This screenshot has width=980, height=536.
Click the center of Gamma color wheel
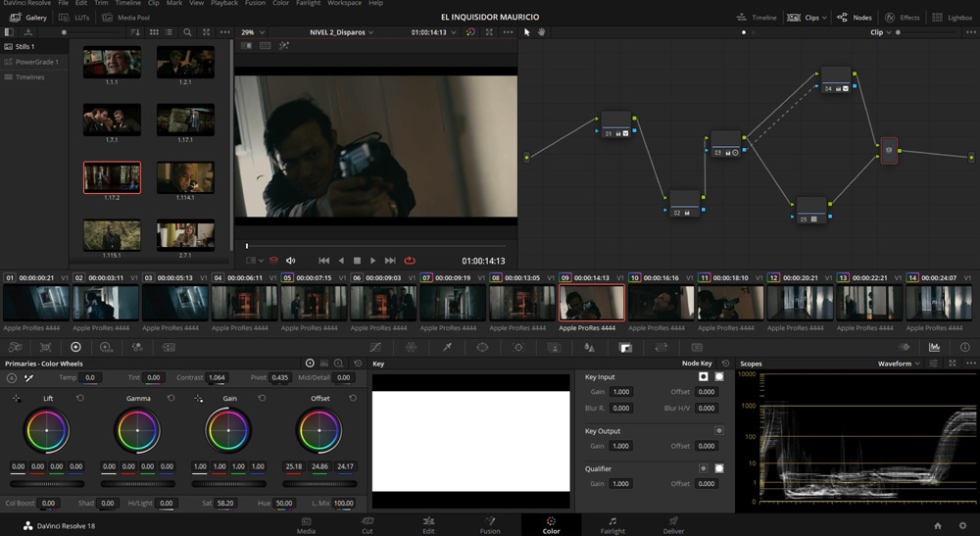[x=138, y=430]
